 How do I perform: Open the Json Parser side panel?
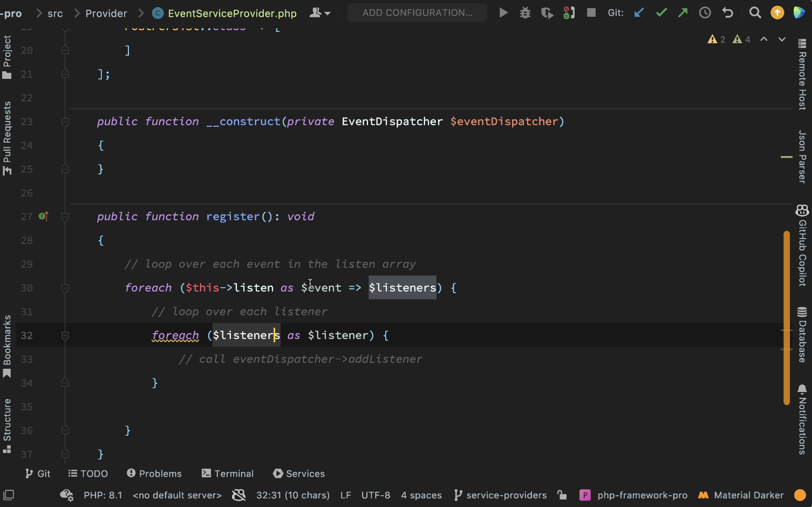point(802,157)
